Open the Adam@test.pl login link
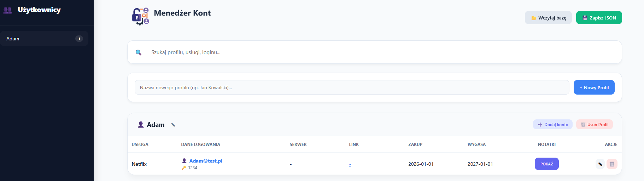 pos(206,161)
